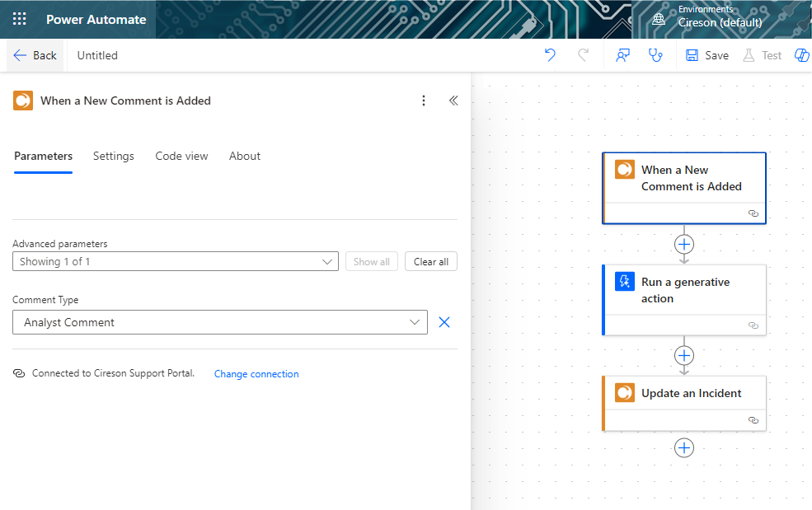Add step after Update an Incident
812x510 pixels.
pyautogui.click(x=684, y=448)
